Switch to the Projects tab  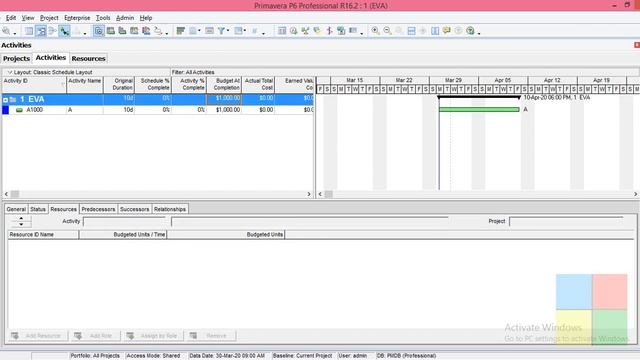[x=16, y=58]
